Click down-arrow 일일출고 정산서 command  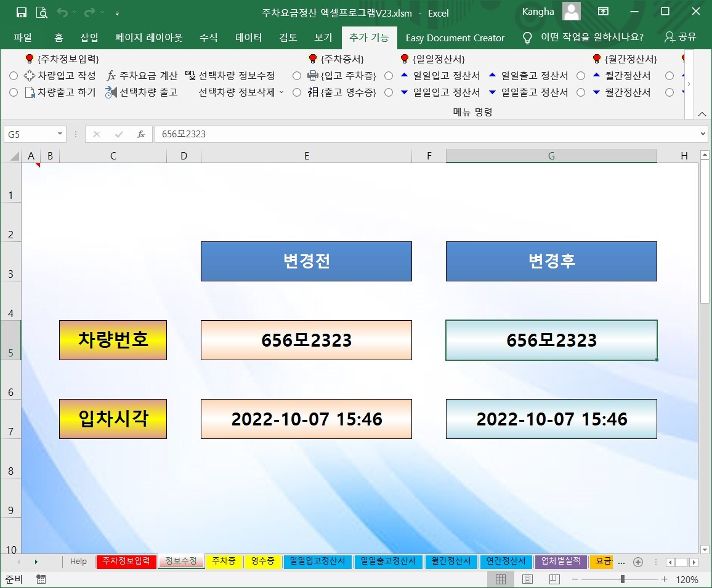[528, 92]
